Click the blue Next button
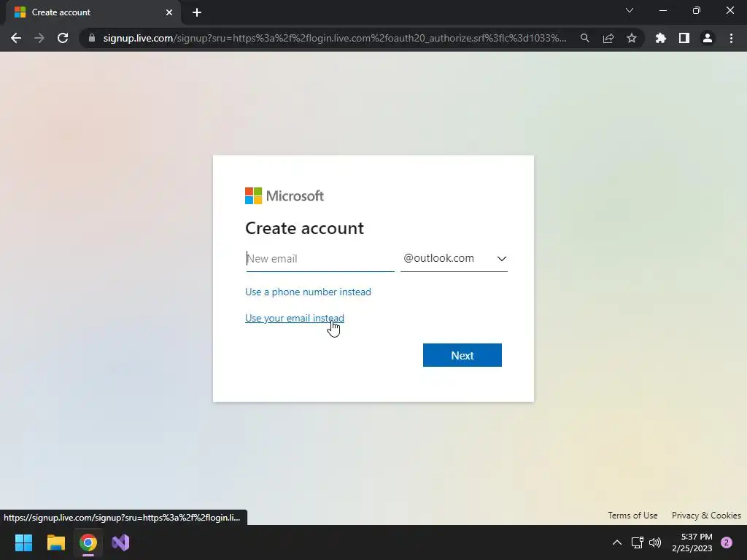The image size is (747, 560). pyautogui.click(x=462, y=355)
